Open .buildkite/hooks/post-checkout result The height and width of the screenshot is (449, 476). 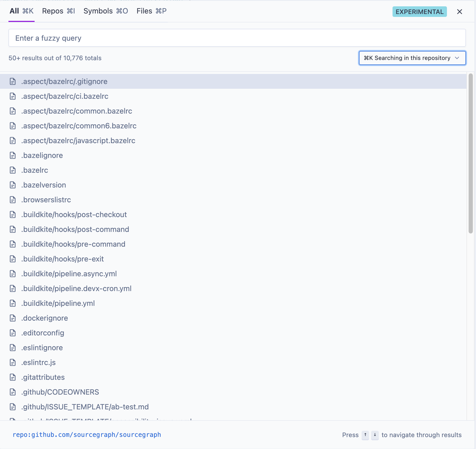tap(233, 214)
